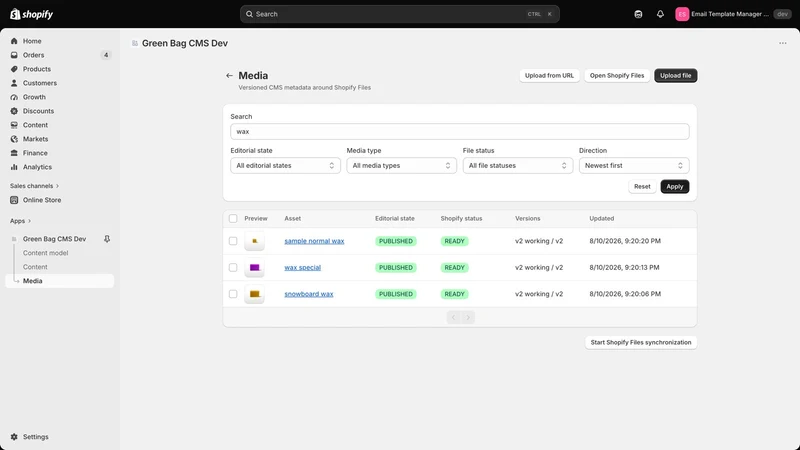Image resolution: width=800 pixels, height=450 pixels.
Task: Click the Orders sidebar icon
Action: tap(14, 55)
